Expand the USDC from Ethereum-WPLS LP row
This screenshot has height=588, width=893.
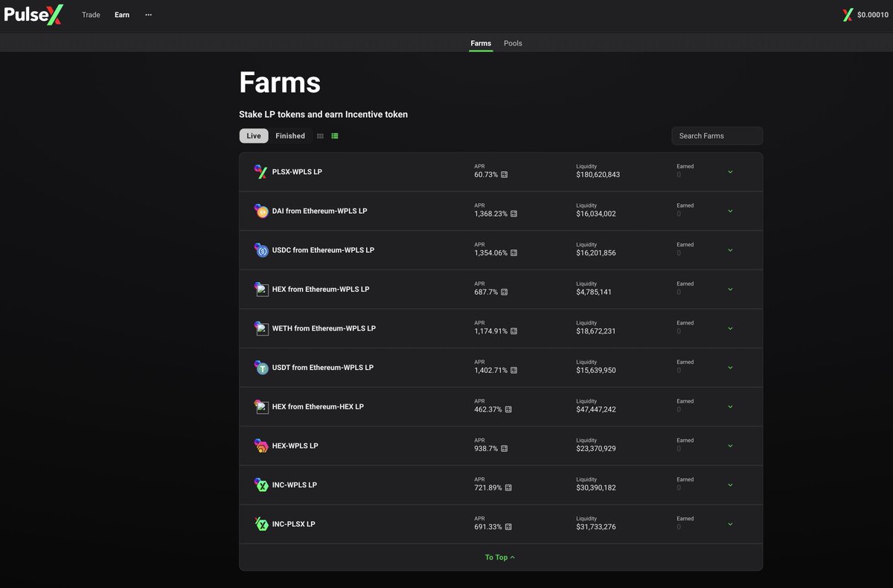coord(730,250)
